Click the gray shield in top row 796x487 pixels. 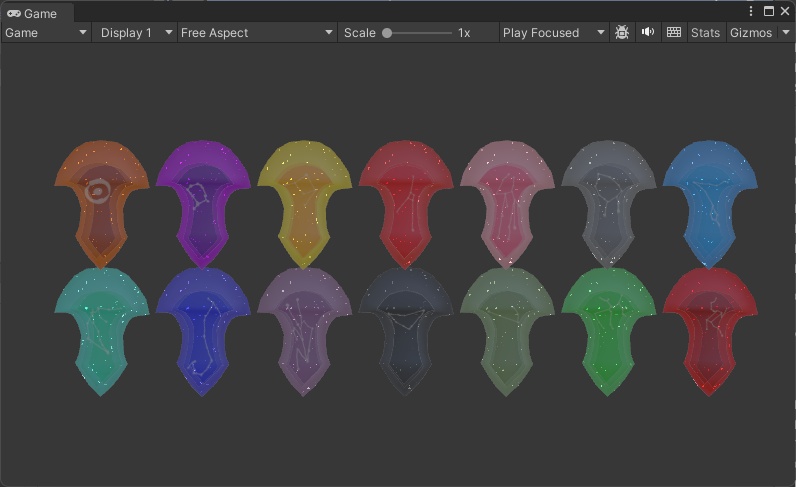point(609,204)
